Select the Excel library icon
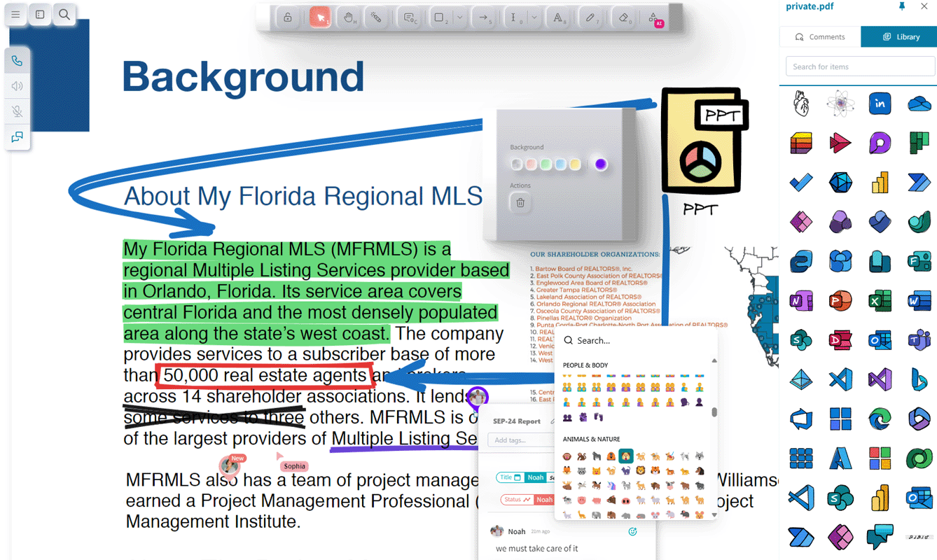 click(x=880, y=301)
